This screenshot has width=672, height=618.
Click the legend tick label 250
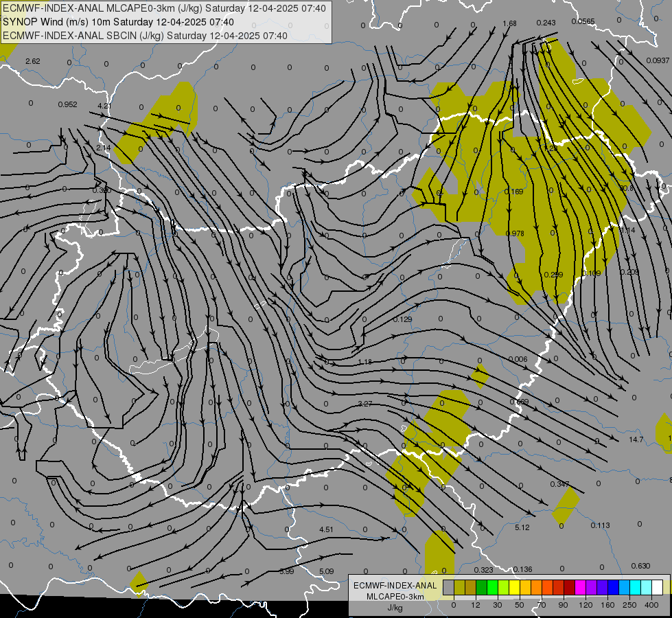[x=629, y=605]
